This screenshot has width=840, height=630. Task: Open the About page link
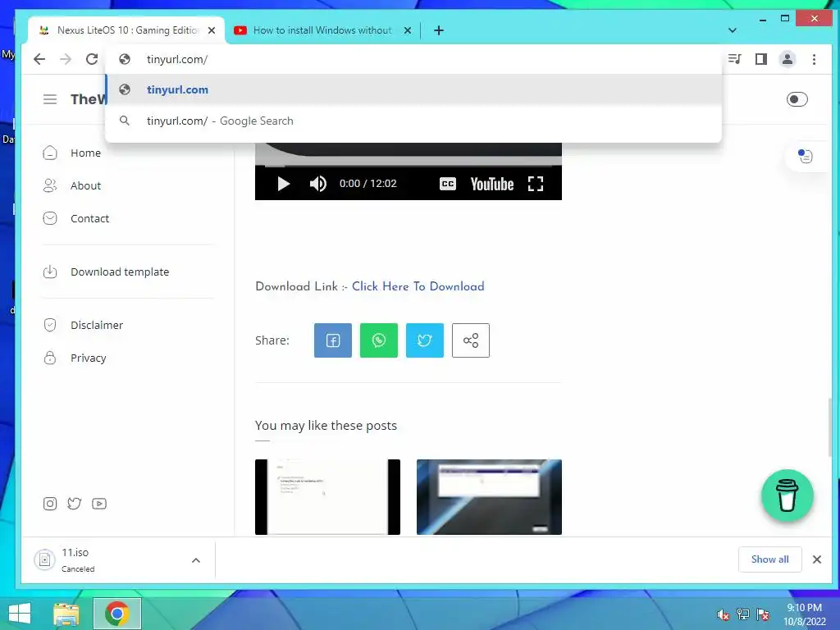coord(85,186)
